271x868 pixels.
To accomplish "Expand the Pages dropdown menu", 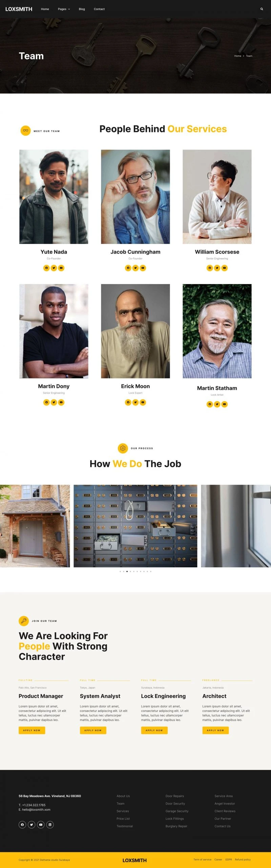I will 64,9.
